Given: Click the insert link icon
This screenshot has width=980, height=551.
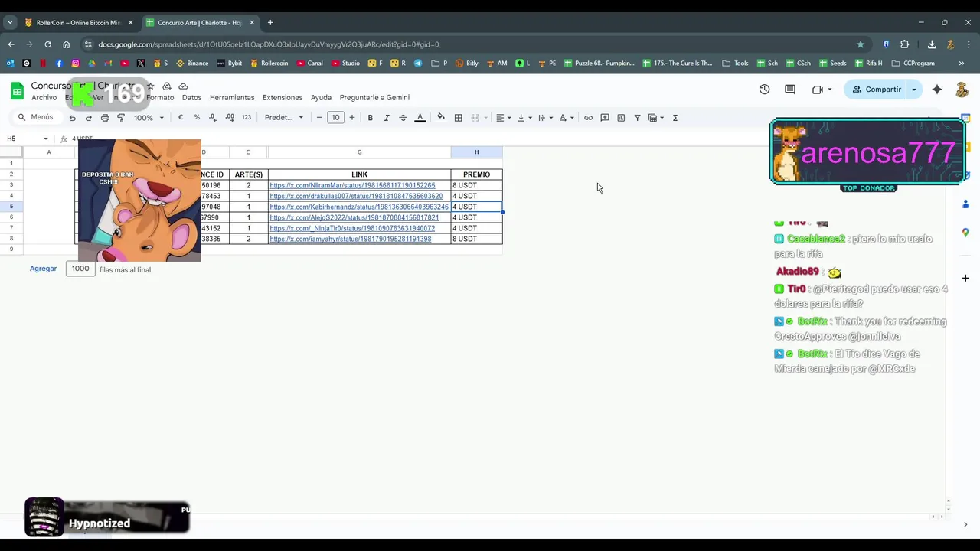Looking at the screenshot, I should click(x=588, y=118).
